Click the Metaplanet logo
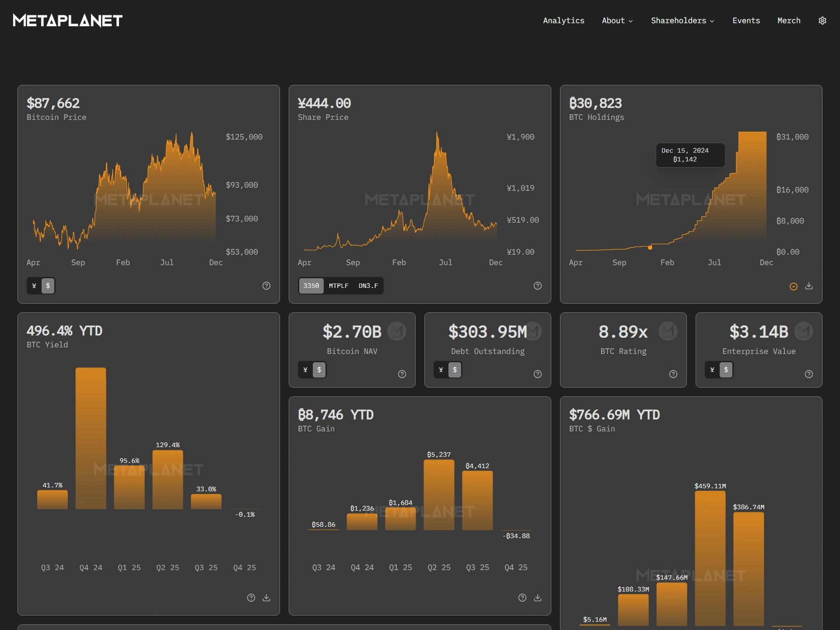Viewport: 840px width, 630px height. [x=67, y=20]
